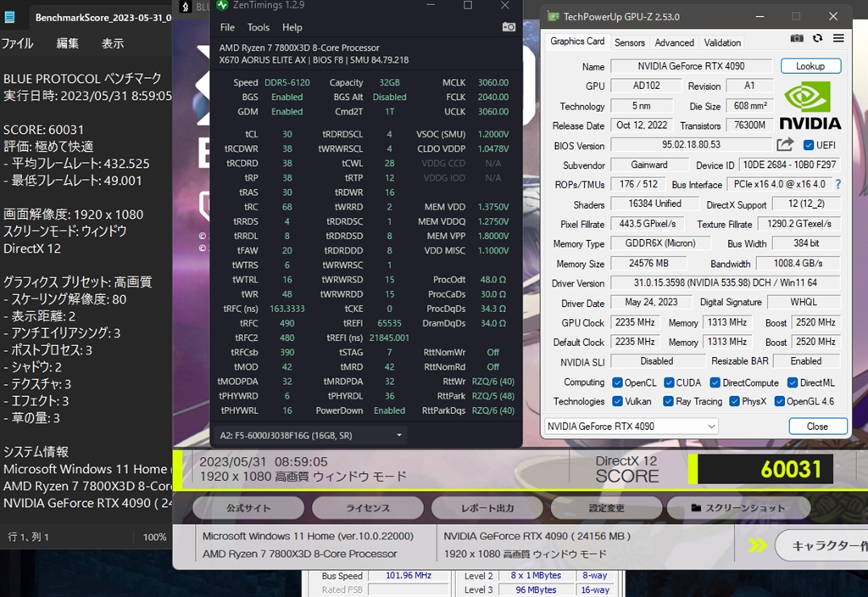Toggle the Vulkan checkbox
This screenshot has width=868, height=597.
[x=618, y=401]
